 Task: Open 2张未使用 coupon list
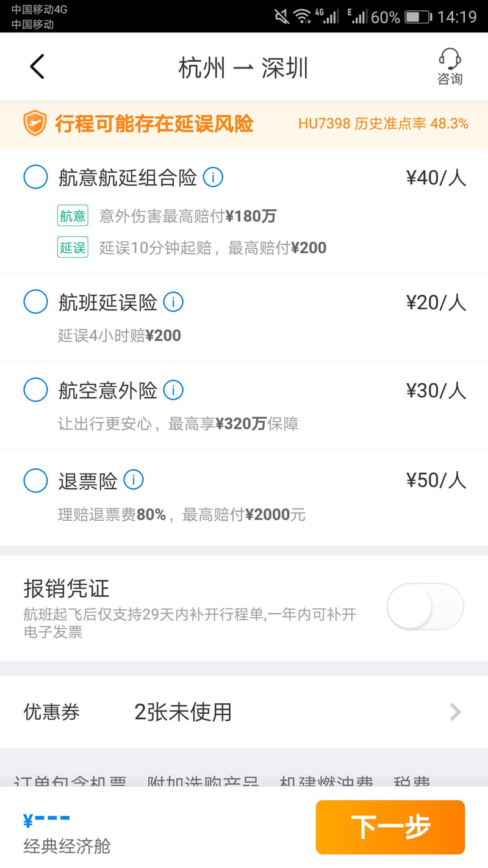coord(183,712)
